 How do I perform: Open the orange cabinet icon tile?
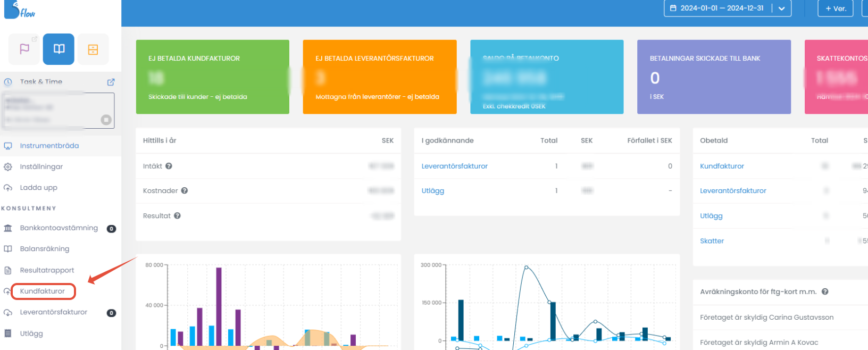click(93, 49)
